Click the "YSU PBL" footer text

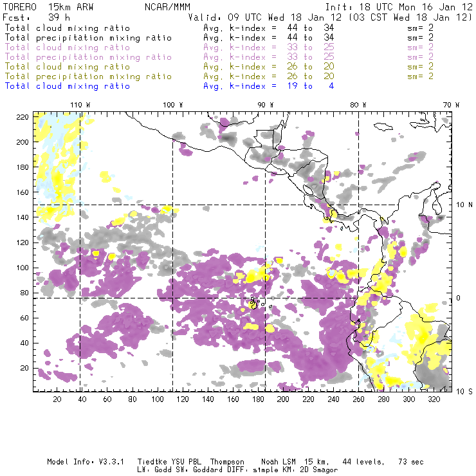point(186,462)
